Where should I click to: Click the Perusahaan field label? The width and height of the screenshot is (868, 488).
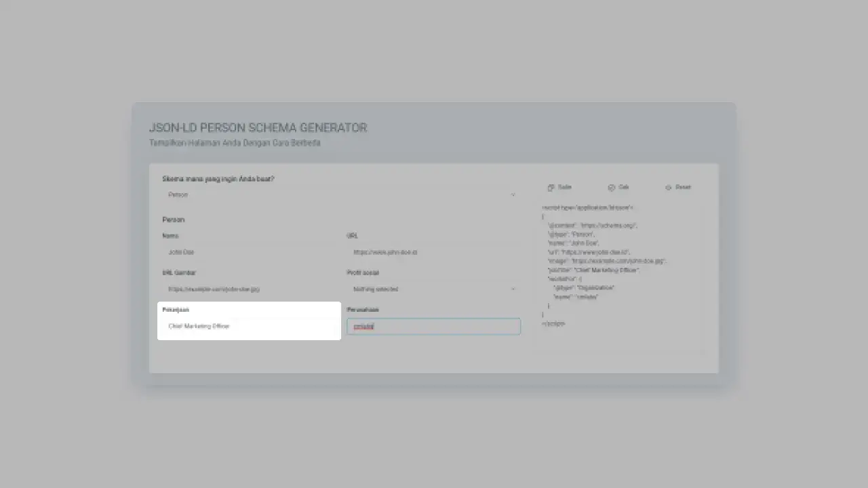[x=363, y=310]
